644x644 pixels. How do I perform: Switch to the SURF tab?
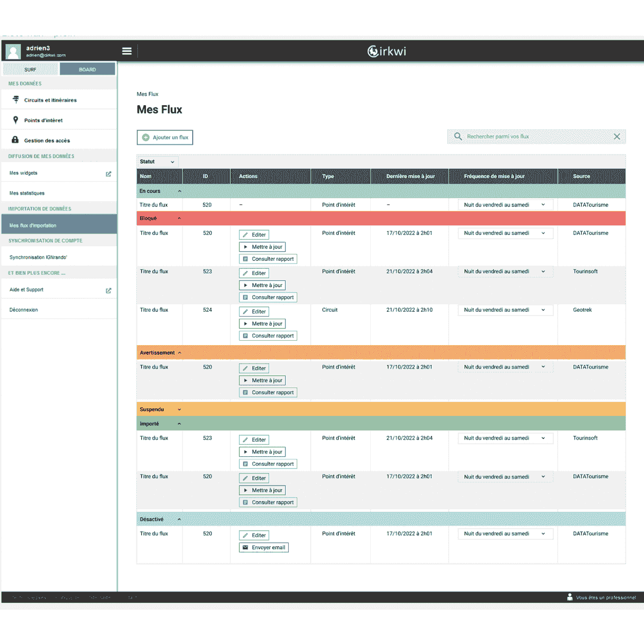point(31,69)
